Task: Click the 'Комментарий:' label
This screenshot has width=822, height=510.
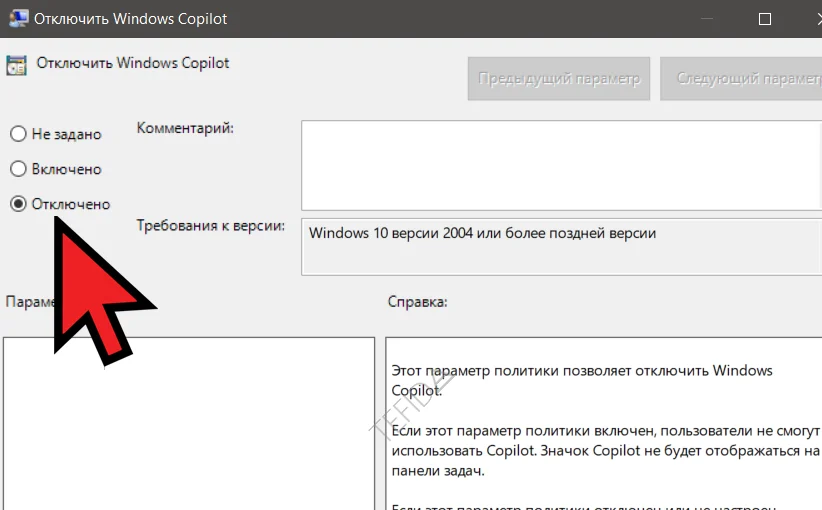Action: [185, 128]
